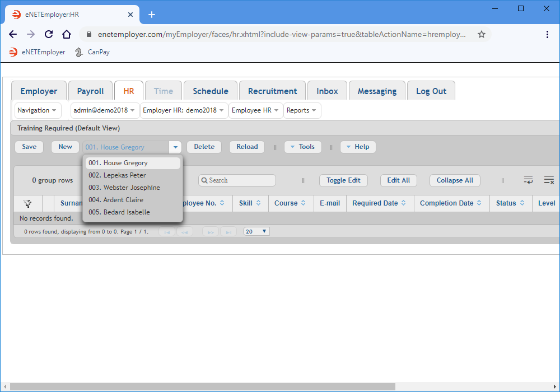Expand the admin@demo2018 dropdown
560x392 pixels.
[104, 110]
